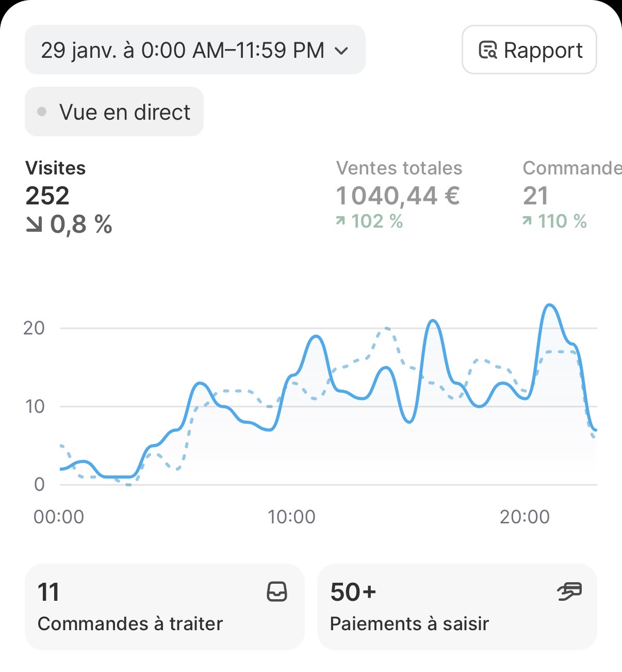Image resolution: width=622 pixels, height=672 pixels.
Task: Click the orders box icon on Commandes à traiter
Action: point(277,593)
